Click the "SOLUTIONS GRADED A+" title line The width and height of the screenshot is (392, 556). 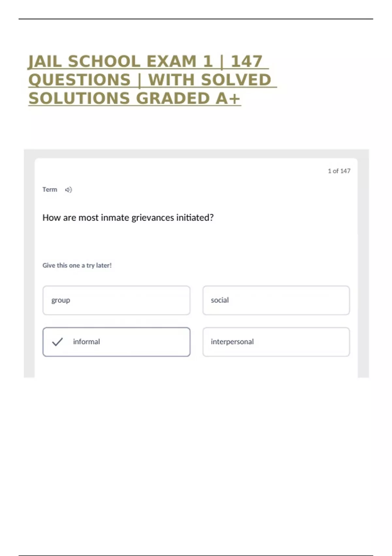134,98
